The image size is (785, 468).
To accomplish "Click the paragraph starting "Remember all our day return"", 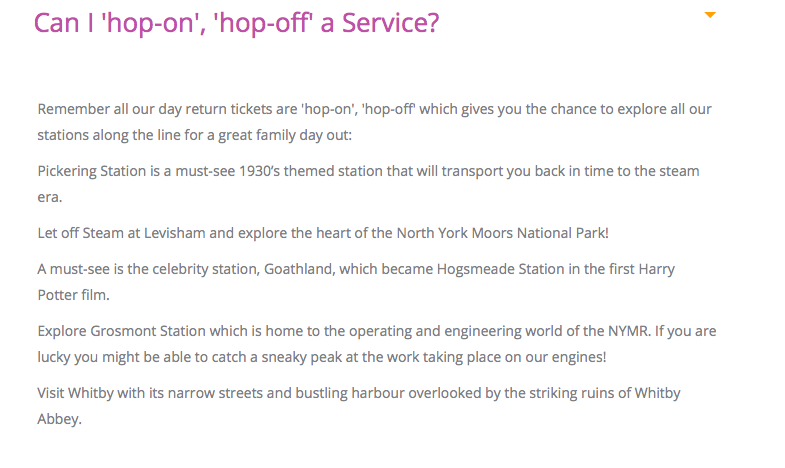I will (374, 109).
